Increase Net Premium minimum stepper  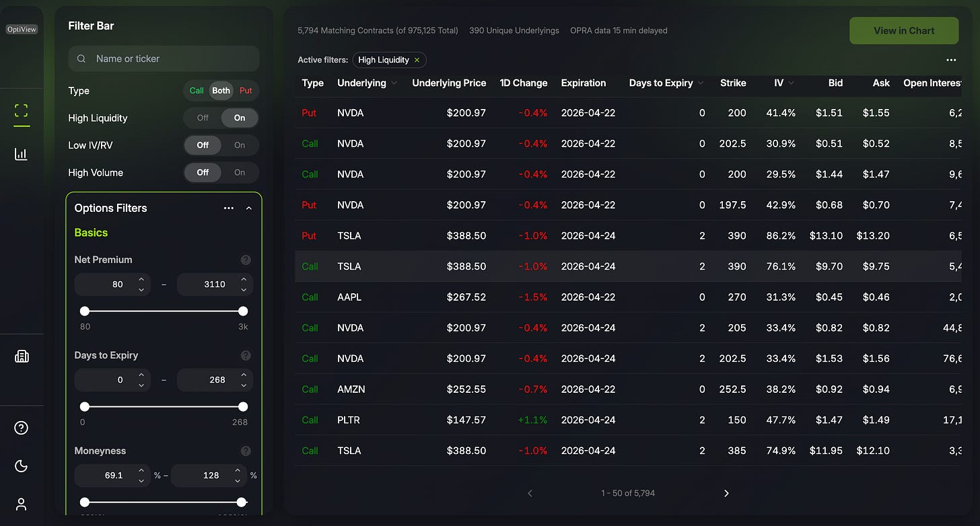tap(141, 279)
